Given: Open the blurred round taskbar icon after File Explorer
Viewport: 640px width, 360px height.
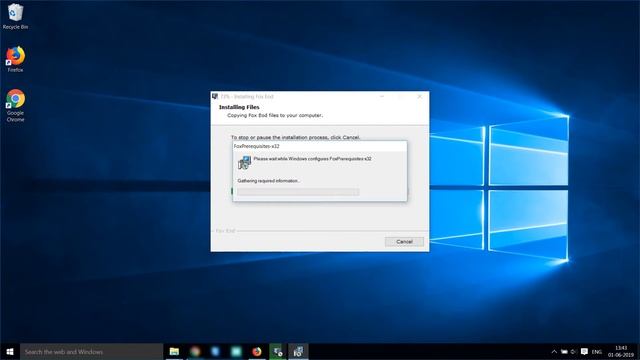Looking at the screenshot, I should tap(195, 351).
